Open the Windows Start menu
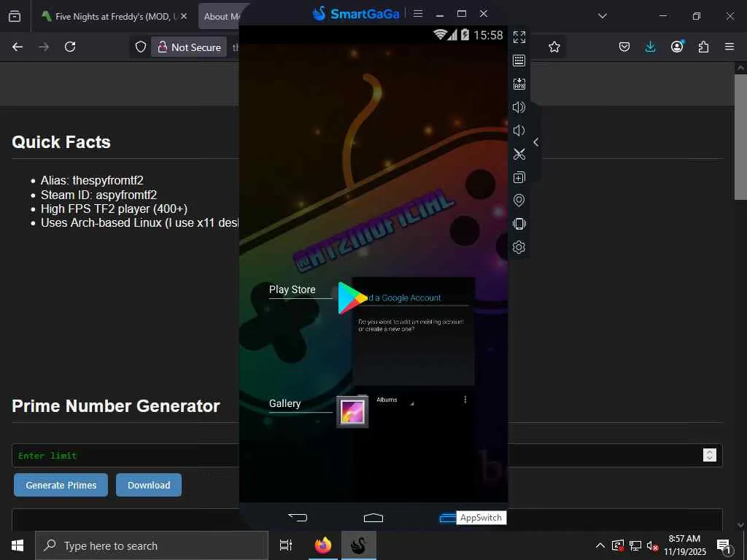Screen dimensions: 747x560 [18, 545]
